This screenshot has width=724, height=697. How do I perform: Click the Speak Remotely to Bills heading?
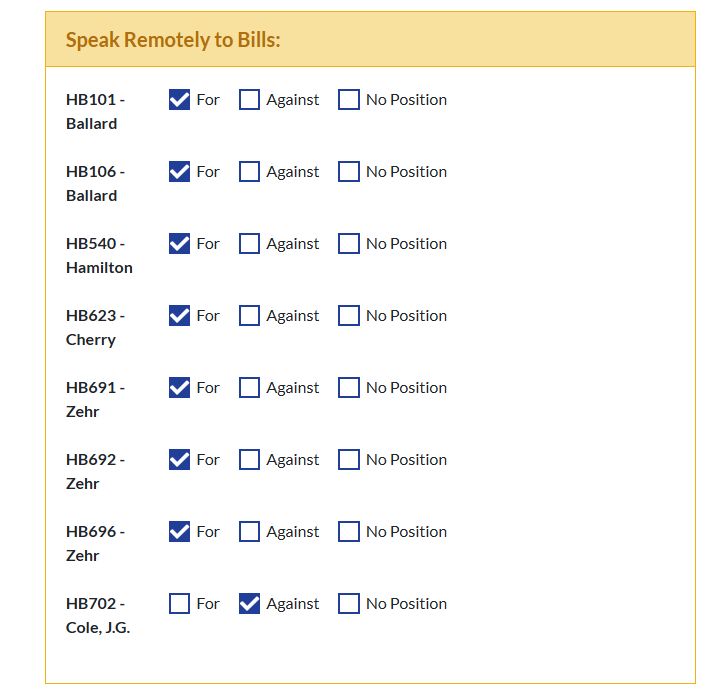(173, 40)
